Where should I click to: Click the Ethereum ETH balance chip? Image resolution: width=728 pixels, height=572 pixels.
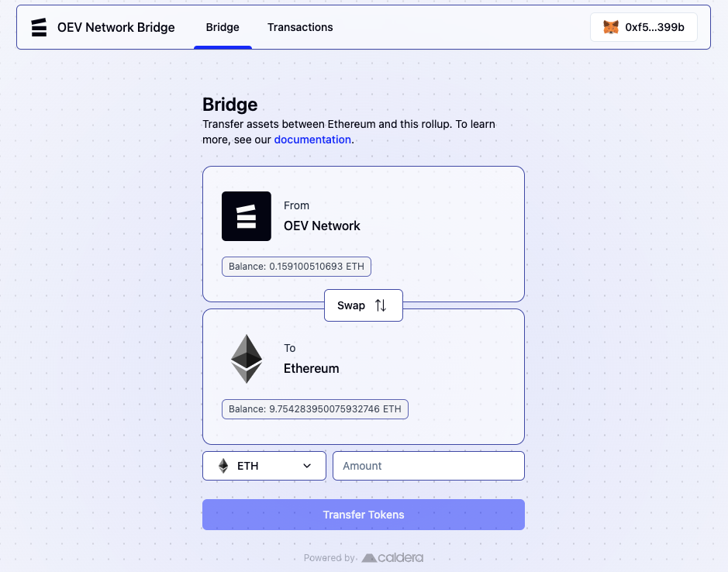(x=314, y=408)
